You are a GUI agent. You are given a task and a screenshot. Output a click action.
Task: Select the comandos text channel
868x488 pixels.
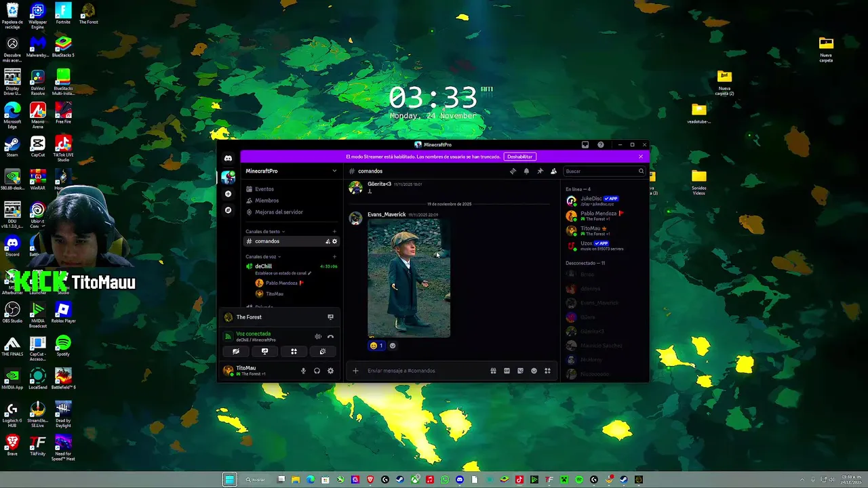click(290, 241)
